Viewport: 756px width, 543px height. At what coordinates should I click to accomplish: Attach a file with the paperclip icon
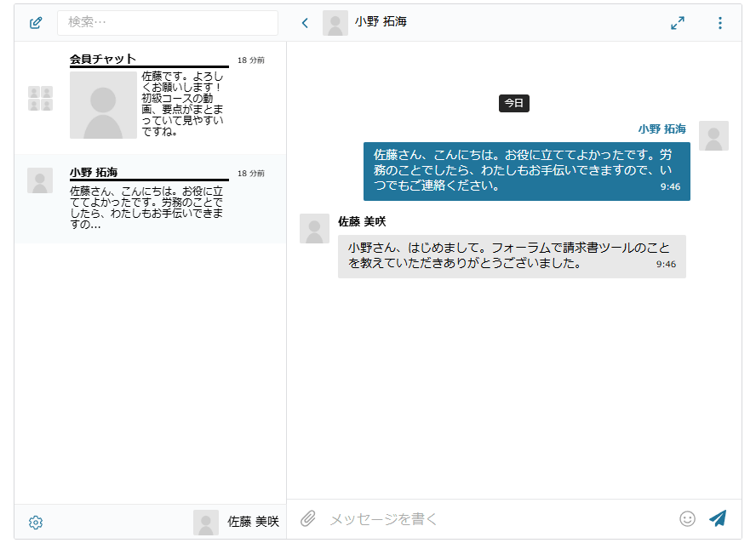[308, 519]
